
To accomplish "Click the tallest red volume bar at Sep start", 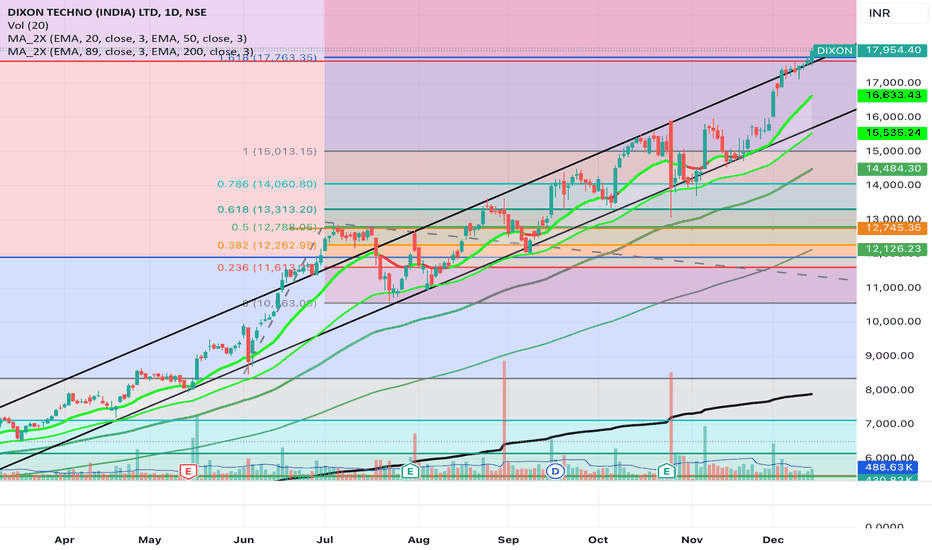I will [504, 420].
